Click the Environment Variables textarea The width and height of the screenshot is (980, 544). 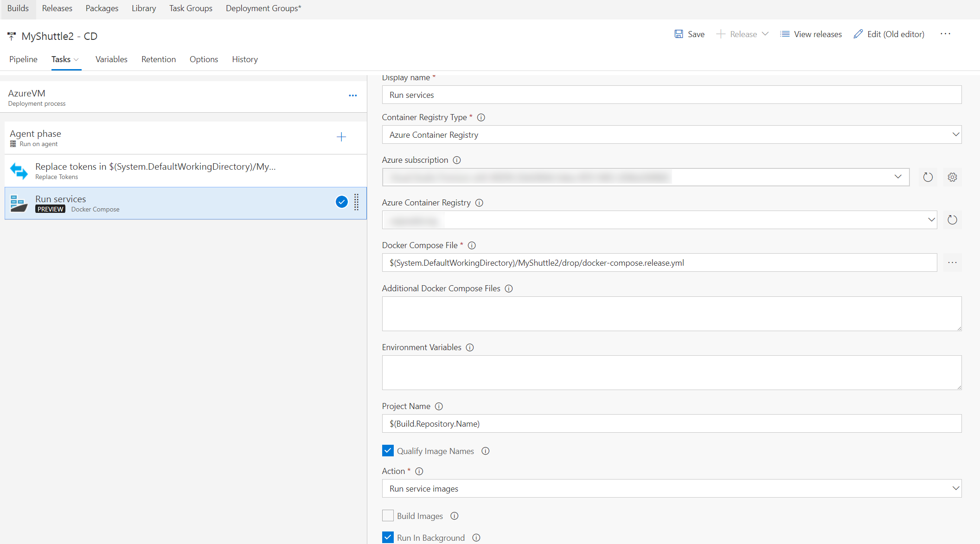(672, 372)
